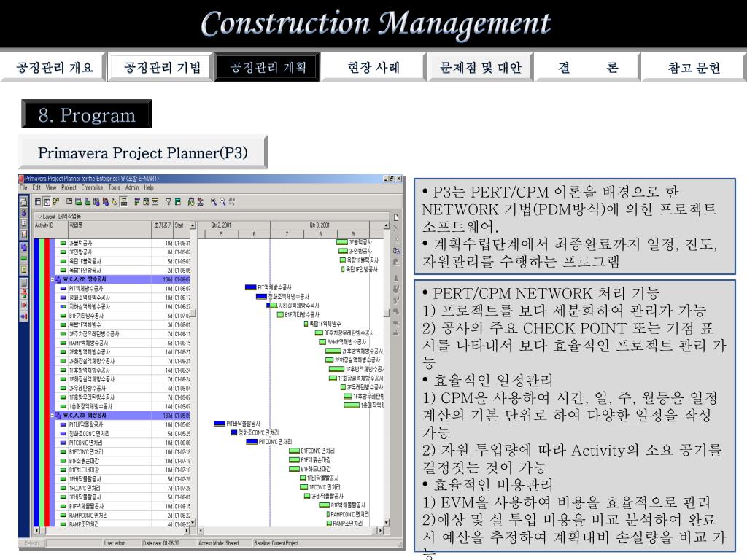Click the blue PIT바닥몰탈공사 Gantt bar
Viewport: 747px width, 560px height.
(220, 424)
